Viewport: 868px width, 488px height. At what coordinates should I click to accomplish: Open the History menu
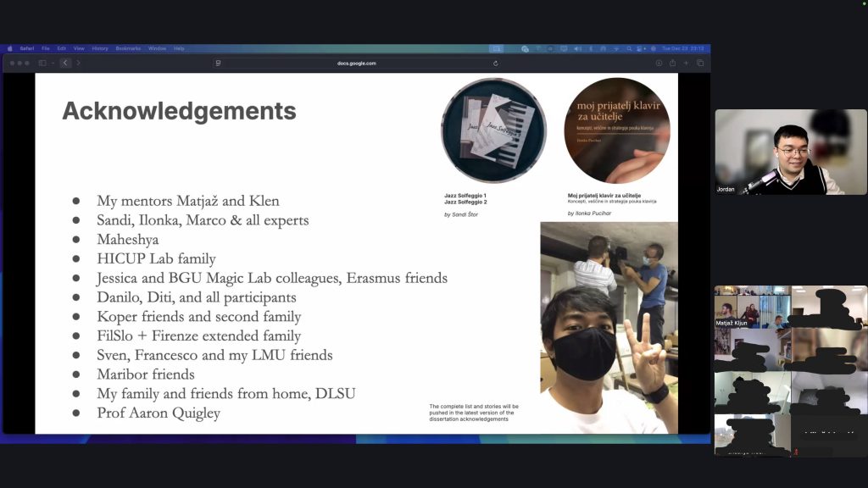coord(100,48)
